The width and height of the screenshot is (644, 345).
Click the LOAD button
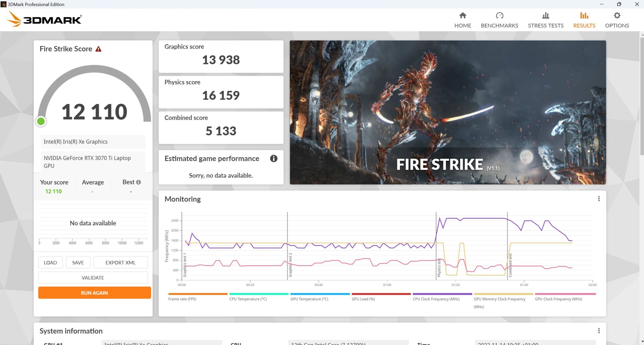(x=50, y=262)
